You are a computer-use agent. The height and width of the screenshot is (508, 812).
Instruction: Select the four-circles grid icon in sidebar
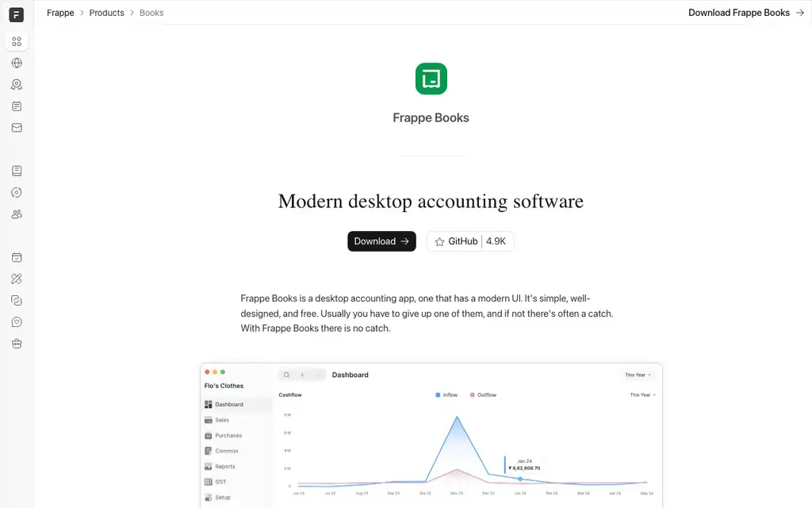pyautogui.click(x=17, y=41)
